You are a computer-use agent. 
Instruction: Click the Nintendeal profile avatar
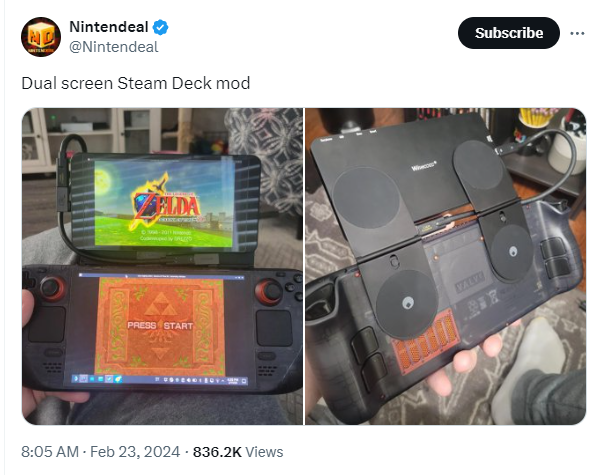(x=41, y=37)
